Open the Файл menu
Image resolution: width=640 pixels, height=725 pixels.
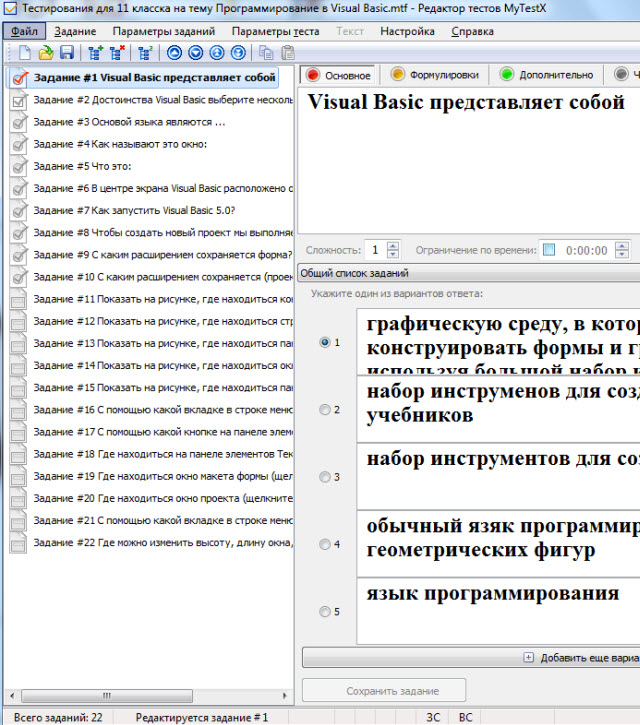[25, 31]
